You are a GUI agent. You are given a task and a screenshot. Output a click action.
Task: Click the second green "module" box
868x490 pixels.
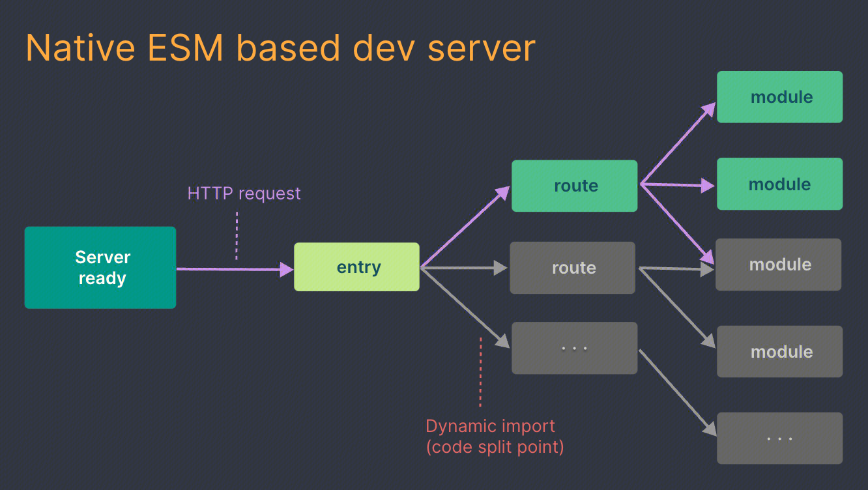779,184
